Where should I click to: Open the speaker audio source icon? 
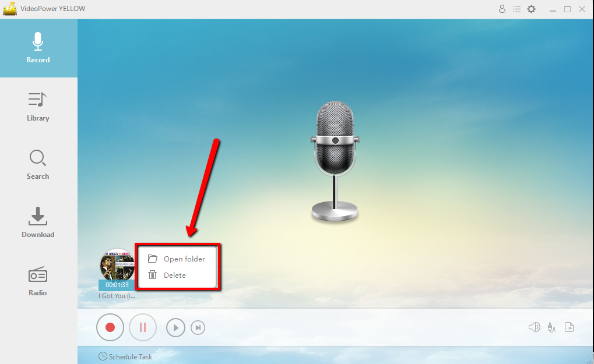(x=533, y=327)
